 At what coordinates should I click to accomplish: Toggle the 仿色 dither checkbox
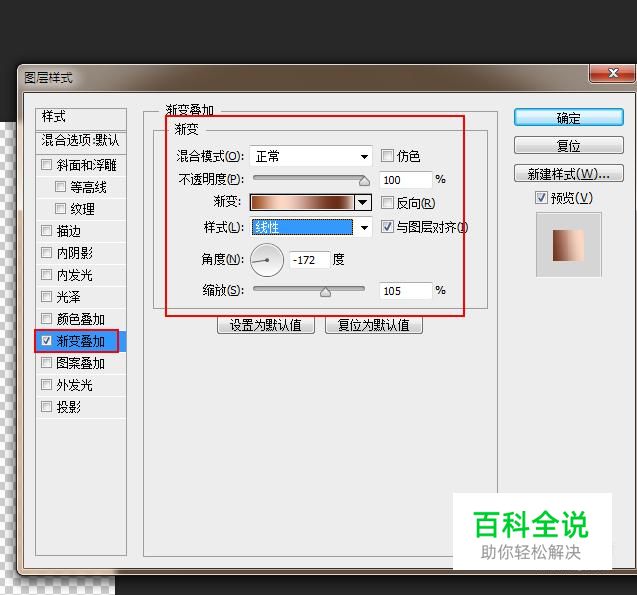click(x=387, y=155)
